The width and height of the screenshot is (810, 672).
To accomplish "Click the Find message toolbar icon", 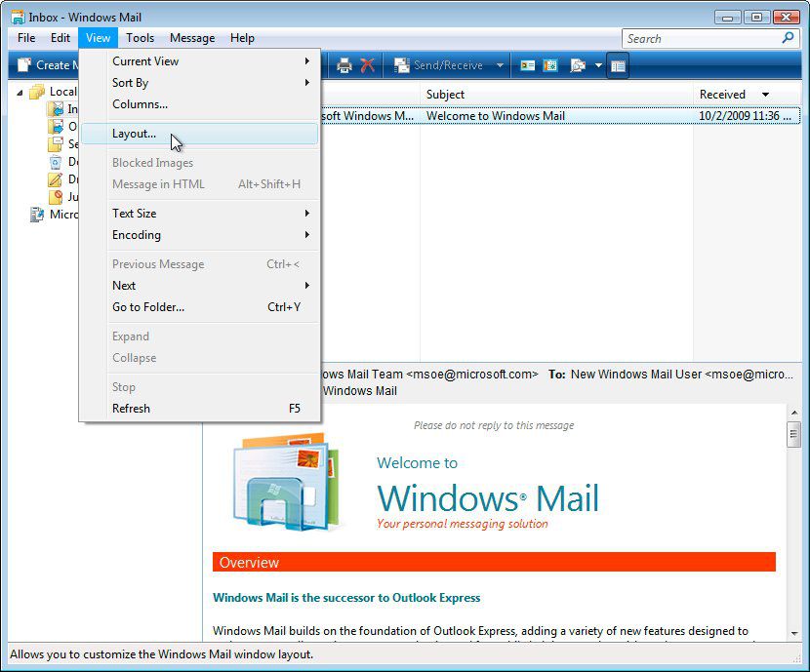I will [578, 65].
